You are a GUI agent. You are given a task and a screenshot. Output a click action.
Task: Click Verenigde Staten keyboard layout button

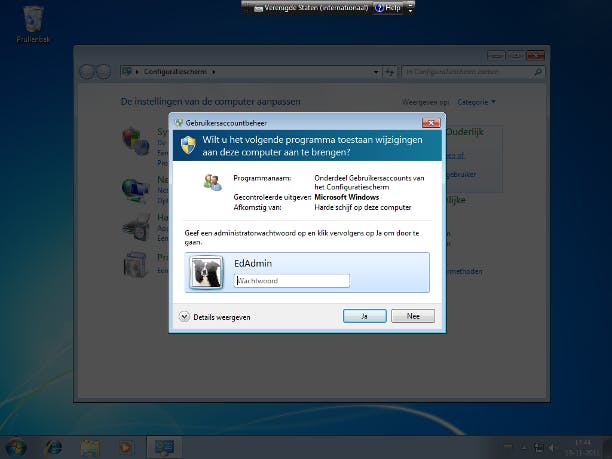[x=311, y=7]
